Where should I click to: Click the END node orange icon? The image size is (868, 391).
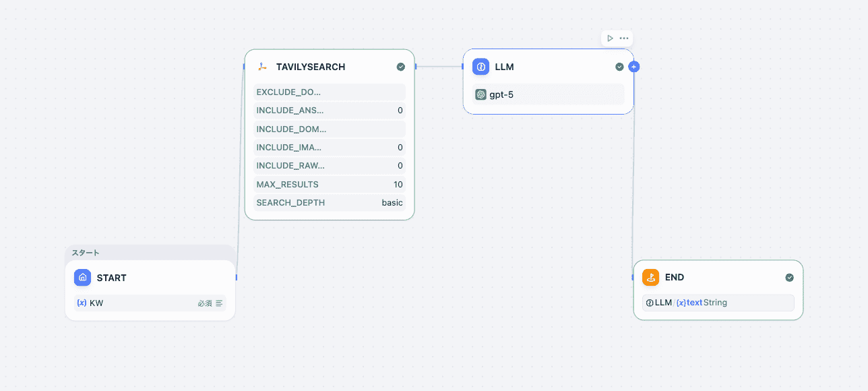[x=650, y=277]
